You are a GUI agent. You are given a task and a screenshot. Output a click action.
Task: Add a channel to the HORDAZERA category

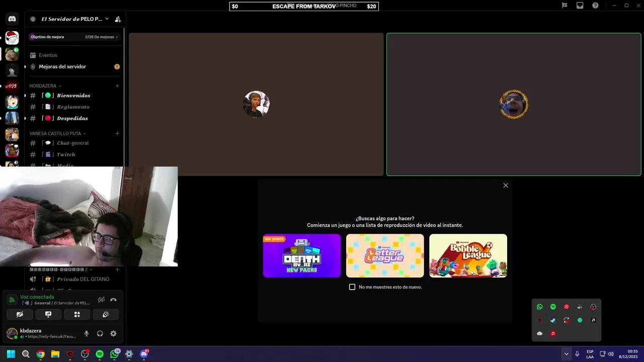[x=117, y=86]
